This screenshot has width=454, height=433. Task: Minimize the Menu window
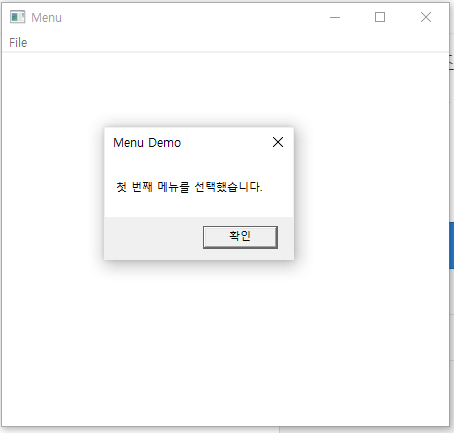(x=335, y=17)
